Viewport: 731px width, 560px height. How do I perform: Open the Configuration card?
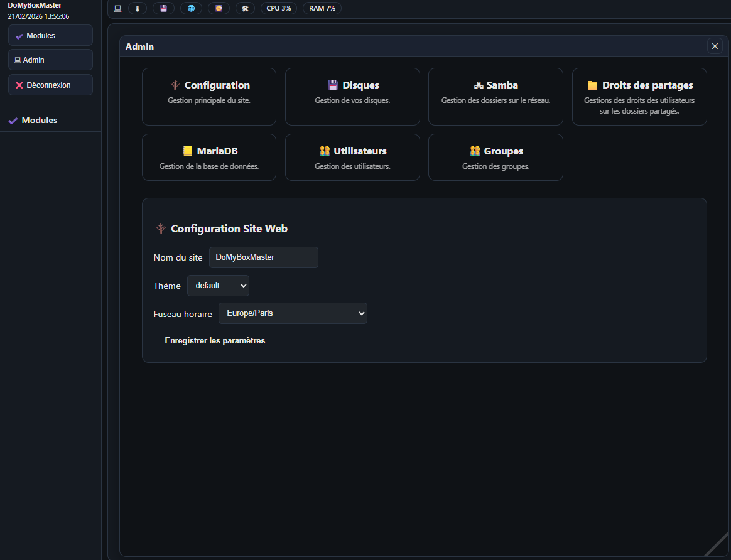click(209, 97)
